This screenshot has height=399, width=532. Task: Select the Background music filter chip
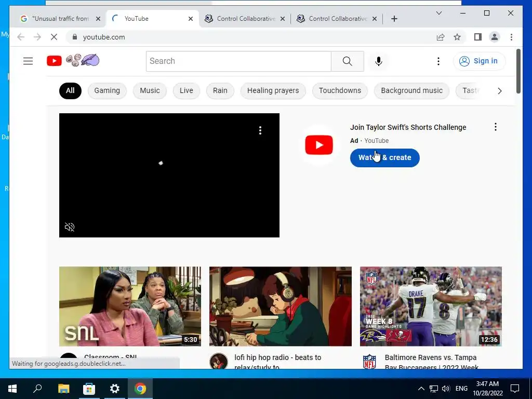pos(411,90)
